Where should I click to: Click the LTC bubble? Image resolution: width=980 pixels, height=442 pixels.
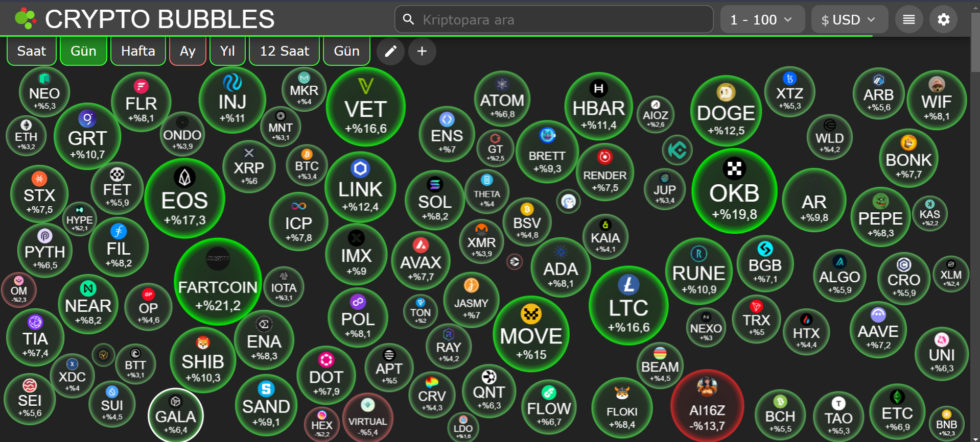(x=628, y=306)
